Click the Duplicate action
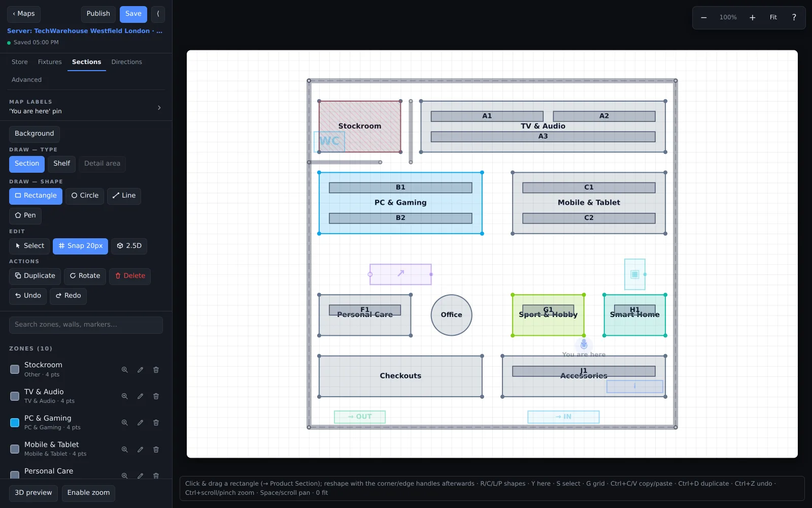 click(x=35, y=276)
